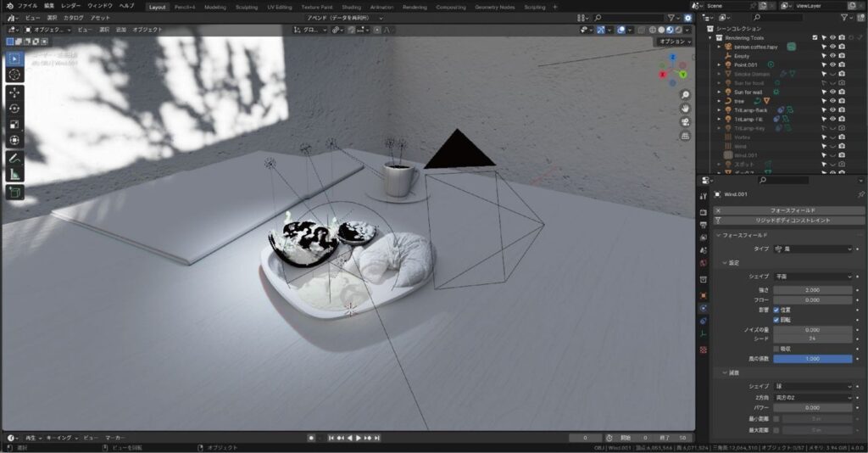The height and width of the screenshot is (453, 868).
Task: Click the Blender logo icon
Action: (9, 6)
